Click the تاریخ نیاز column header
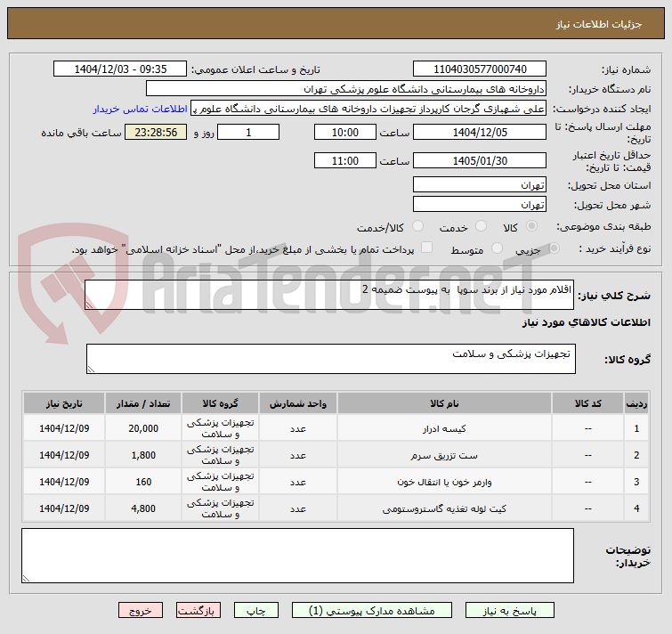 coord(64,403)
